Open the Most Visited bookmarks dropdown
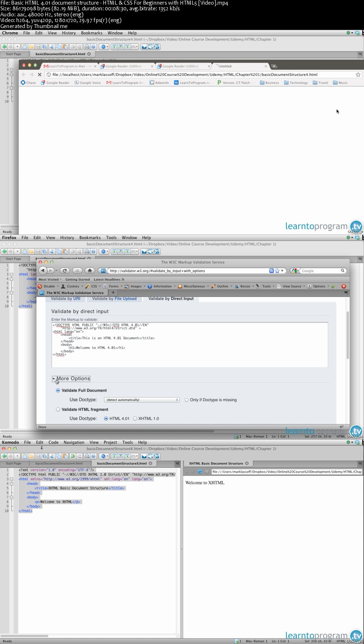Viewport: 364px width, 644px height. click(50, 279)
